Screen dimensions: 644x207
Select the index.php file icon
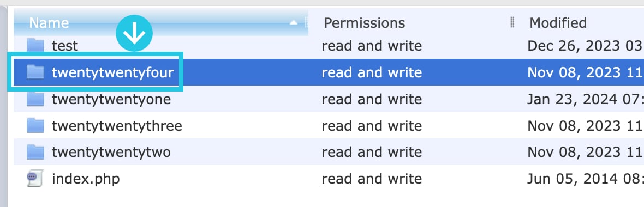(35, 179)
